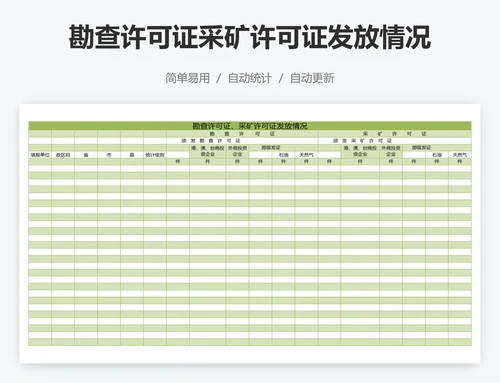Click the 填报单位 column header
The image size is (500, 383).
[x=40, y=155]
